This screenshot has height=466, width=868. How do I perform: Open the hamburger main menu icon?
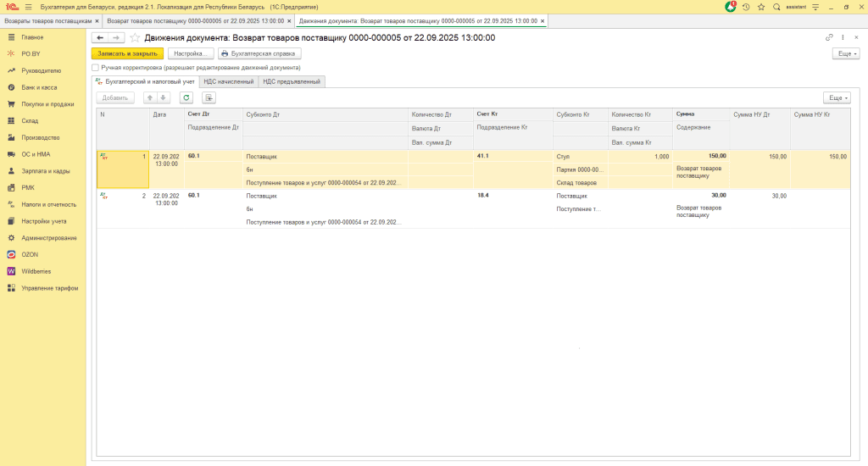point(28,7)
